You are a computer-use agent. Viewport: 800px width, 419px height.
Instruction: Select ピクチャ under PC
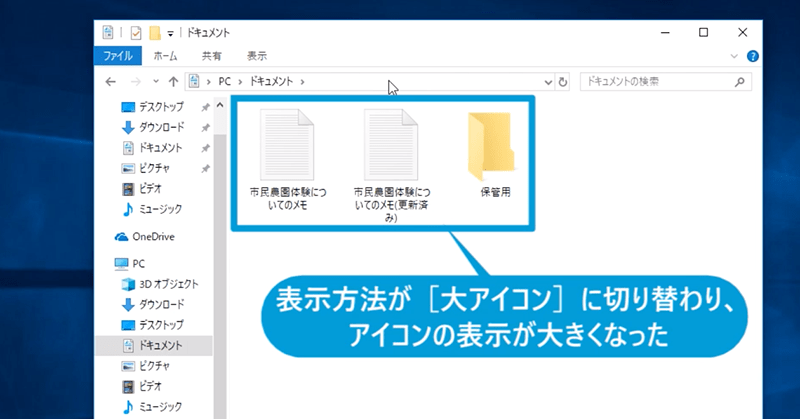tap(145, 366)
